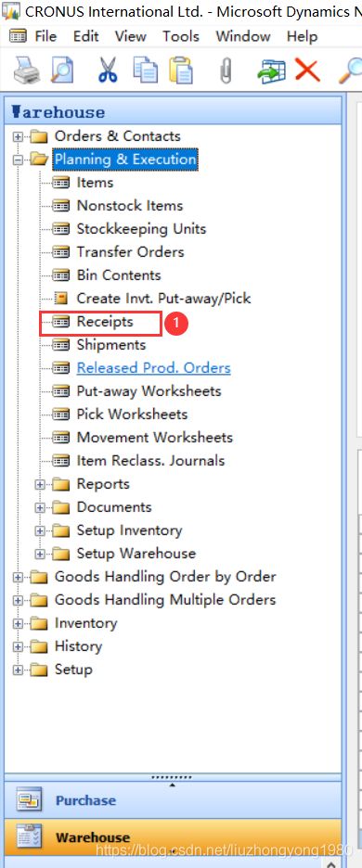
Task: Collapse the Planning & Execution folder
Action: tap(19, 160)
